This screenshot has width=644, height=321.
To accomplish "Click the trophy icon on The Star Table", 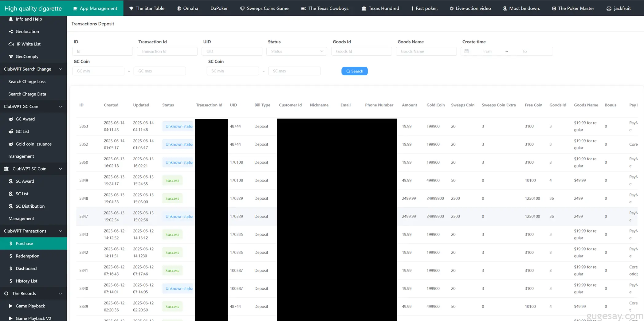I will pos(131,8).
